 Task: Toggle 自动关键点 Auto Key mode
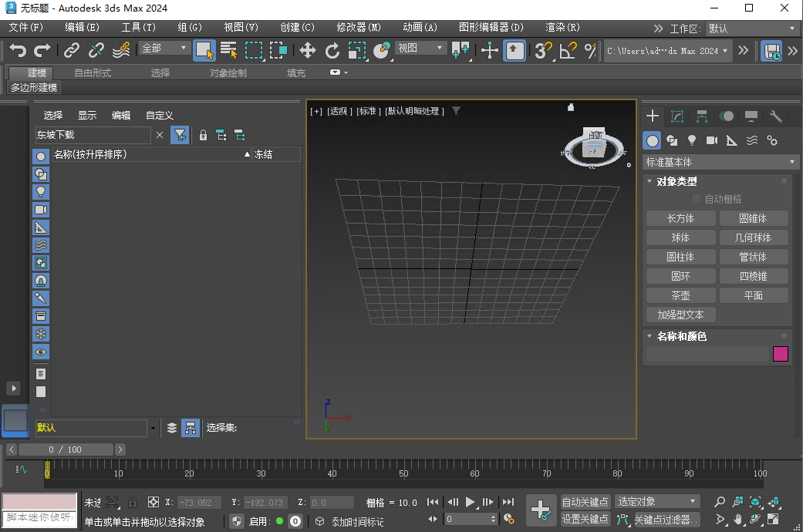(x=586, y=501)
